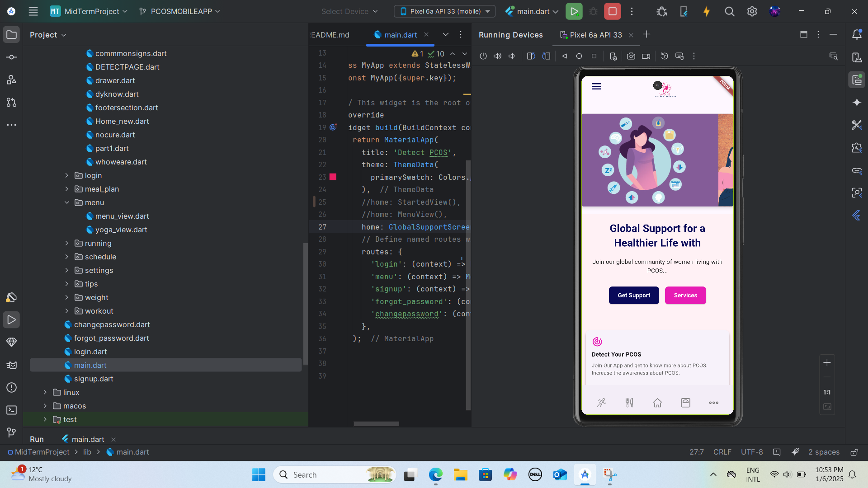The image size is (868, 488).
Task: Click the pink color swatch on line 23
Action: click(333, 177)
